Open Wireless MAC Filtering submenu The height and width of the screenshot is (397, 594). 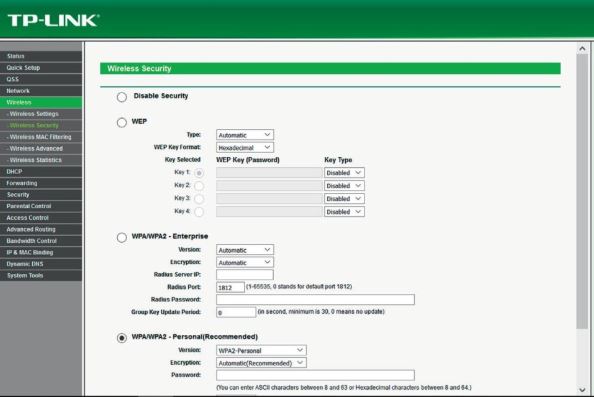point(41,137)
